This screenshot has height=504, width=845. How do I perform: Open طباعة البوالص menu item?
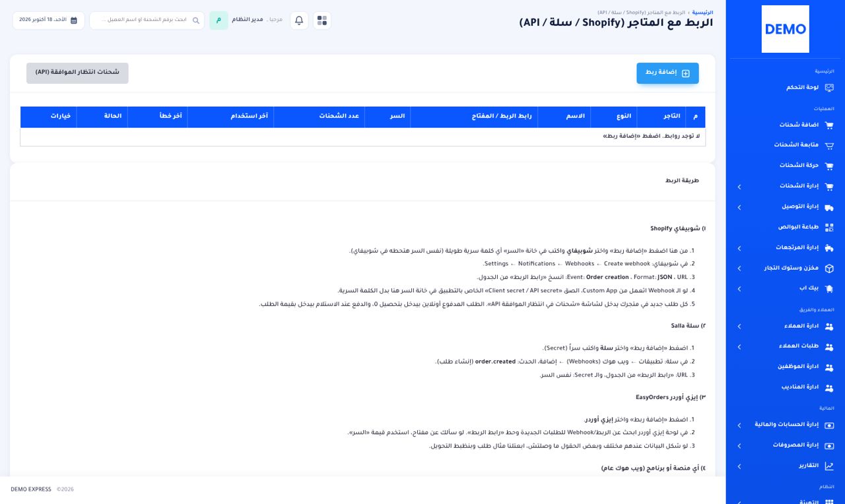click(786, 228)
